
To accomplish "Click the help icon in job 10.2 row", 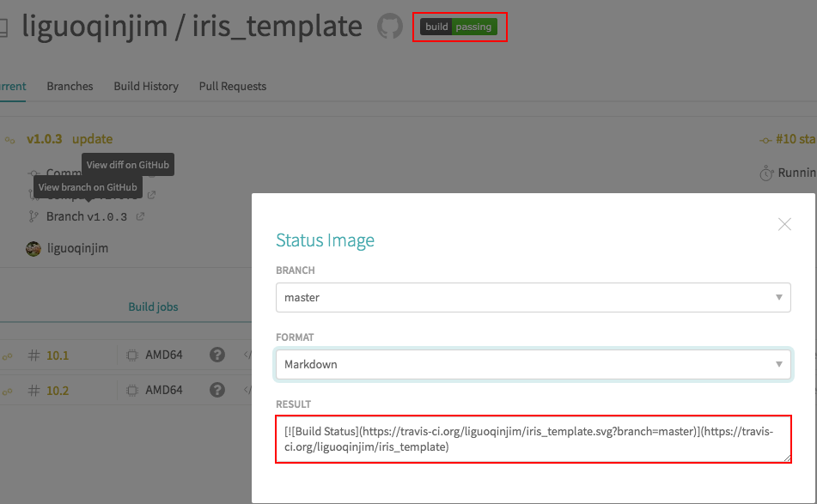I will click(x=217, y=390).
